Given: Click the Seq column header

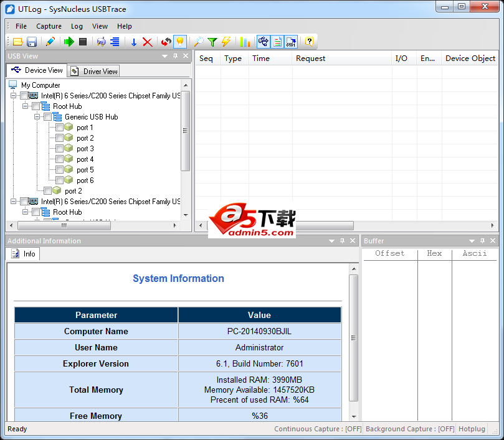Looking at the screenshot, I should click(x=208, y=59).
